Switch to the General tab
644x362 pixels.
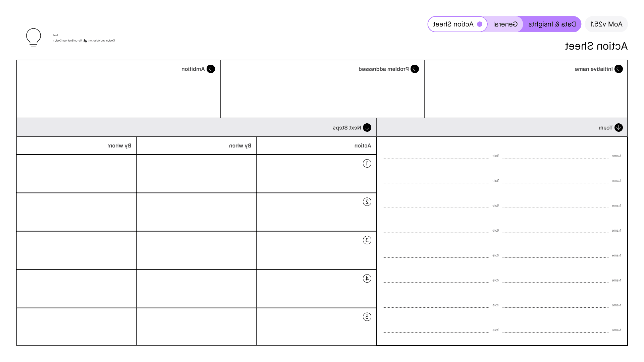505,24
